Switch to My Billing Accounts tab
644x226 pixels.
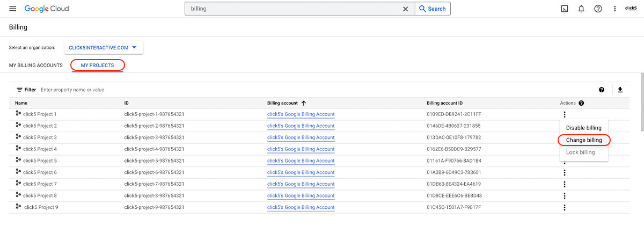tap(35, 65)
